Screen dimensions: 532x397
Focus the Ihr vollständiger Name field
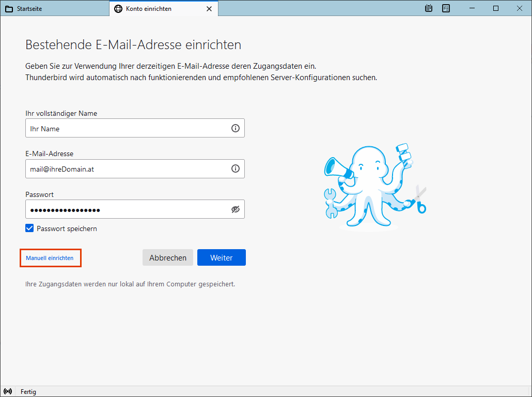[x=127, y=128]
